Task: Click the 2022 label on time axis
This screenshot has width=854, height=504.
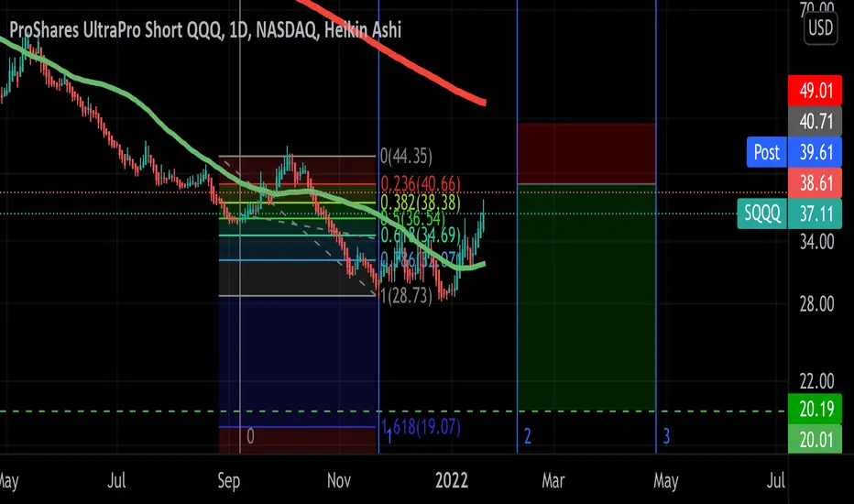Action: click(x=452, y=480)
